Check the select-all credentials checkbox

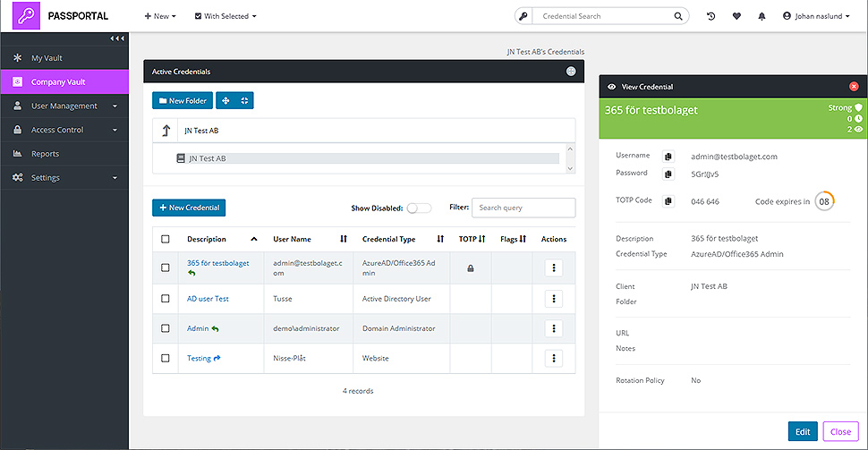(165, 239)
